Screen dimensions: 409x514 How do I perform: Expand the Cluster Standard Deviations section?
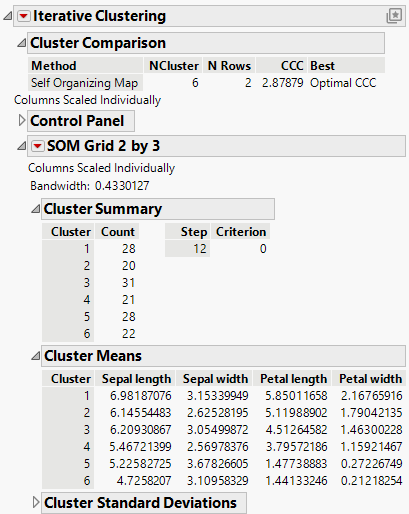tap(35, 503)
